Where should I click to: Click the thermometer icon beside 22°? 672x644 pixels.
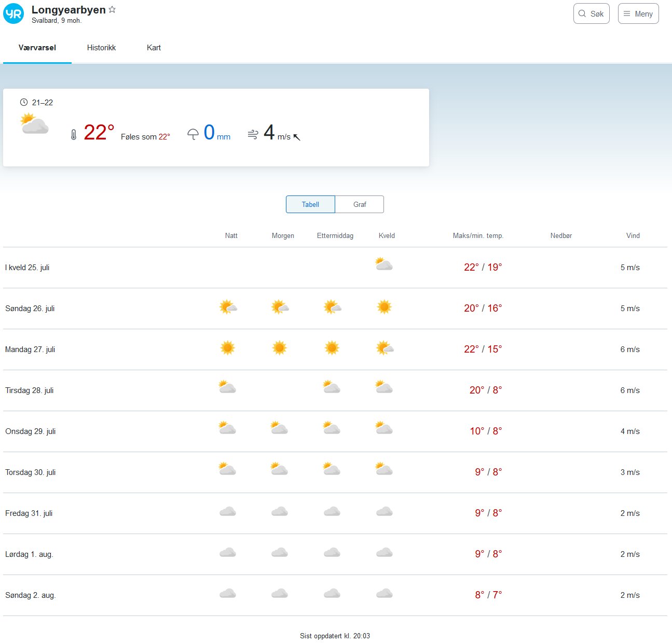pyautogui.click(x=74, y=135)
